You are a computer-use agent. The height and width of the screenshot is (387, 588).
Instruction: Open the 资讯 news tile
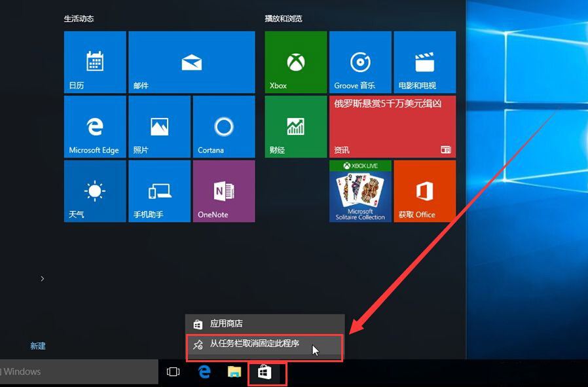393,127
